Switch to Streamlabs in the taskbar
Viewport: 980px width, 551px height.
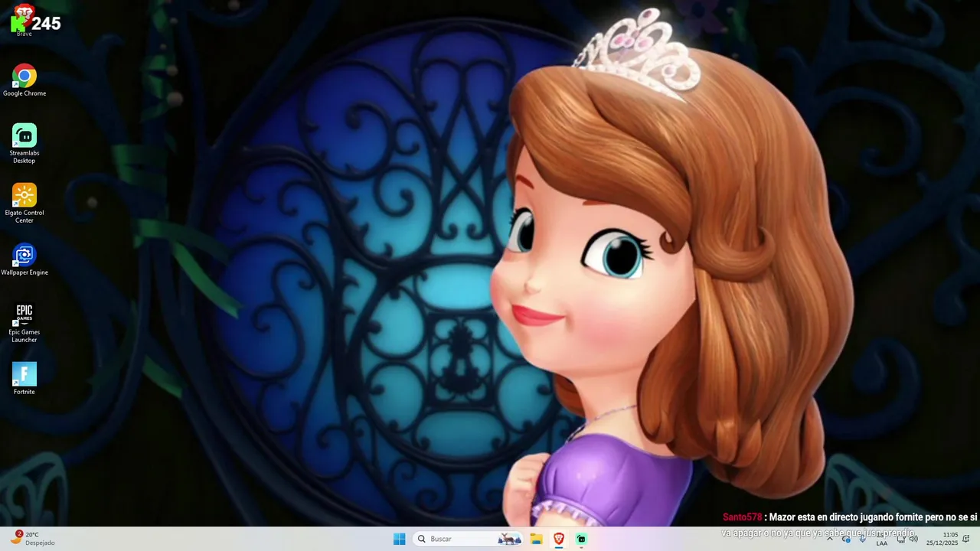pos(581,539)
